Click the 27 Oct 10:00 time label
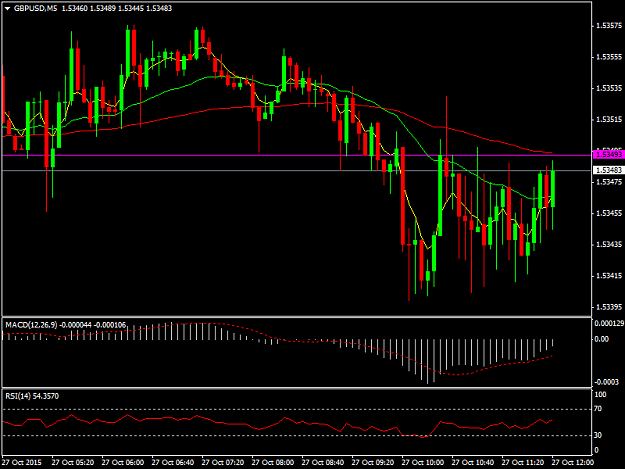625x469 pixels. point(423,462)
